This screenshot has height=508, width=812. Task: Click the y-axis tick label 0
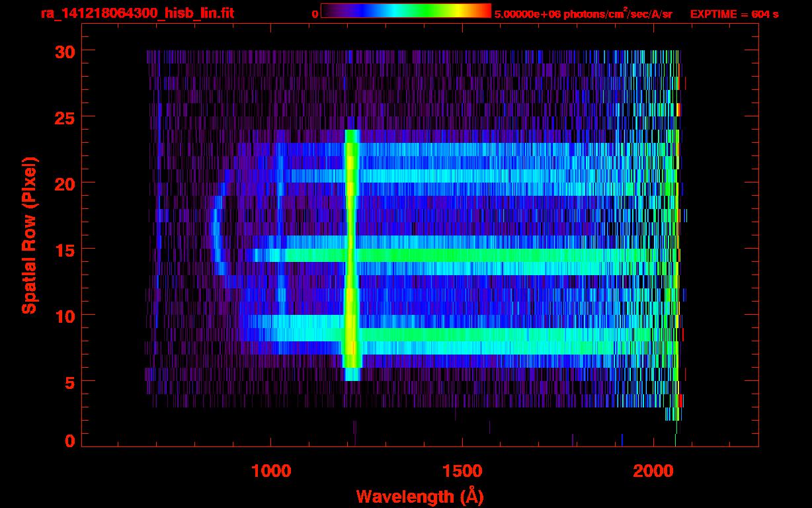[69, 441]
